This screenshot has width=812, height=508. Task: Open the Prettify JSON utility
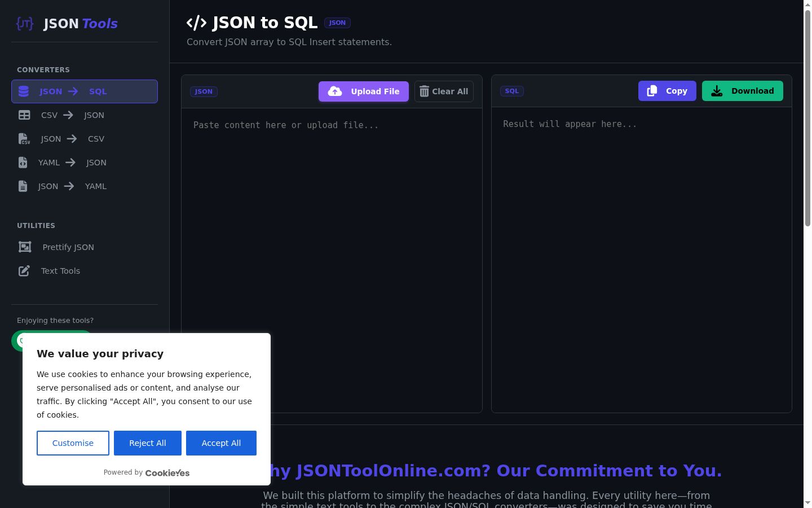click(85, 247)
